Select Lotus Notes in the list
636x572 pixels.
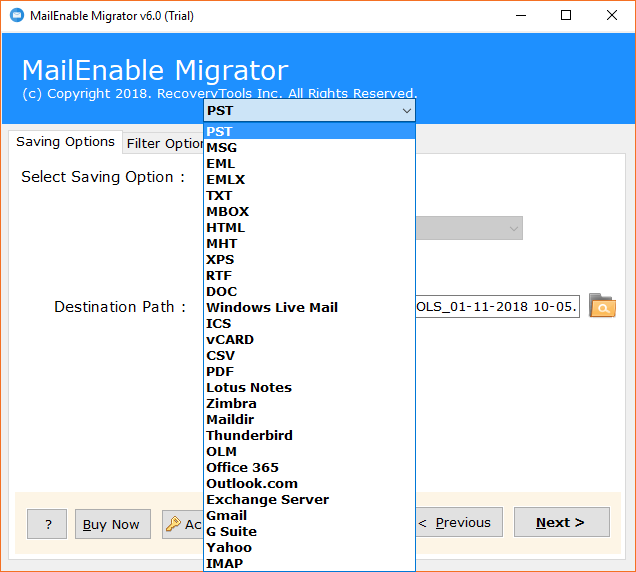(309, 387)
